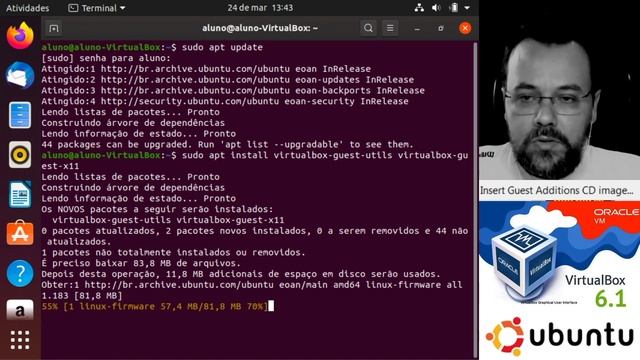Open terminal search magnifier button

[x=368, y=28]
